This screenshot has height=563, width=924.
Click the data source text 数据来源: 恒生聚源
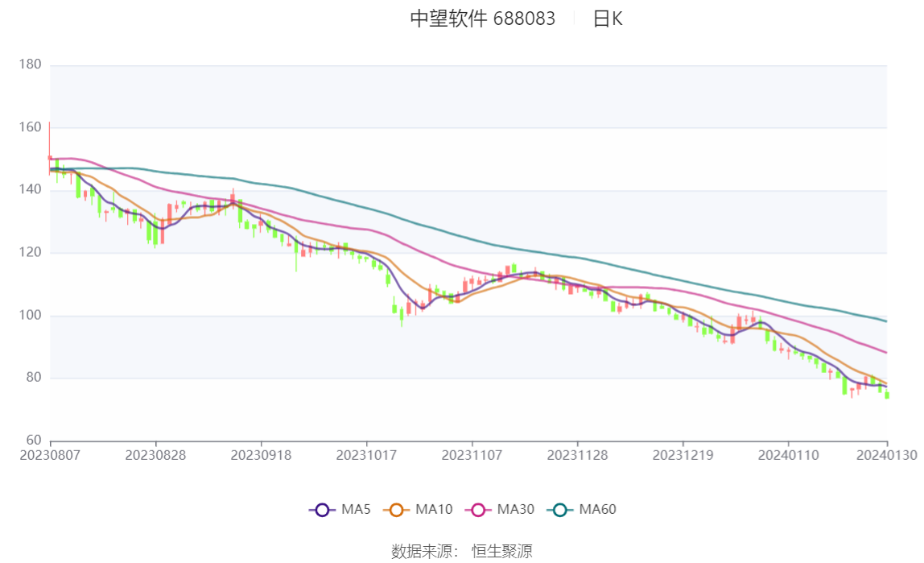pyautogui.click(x=462, y=551)
